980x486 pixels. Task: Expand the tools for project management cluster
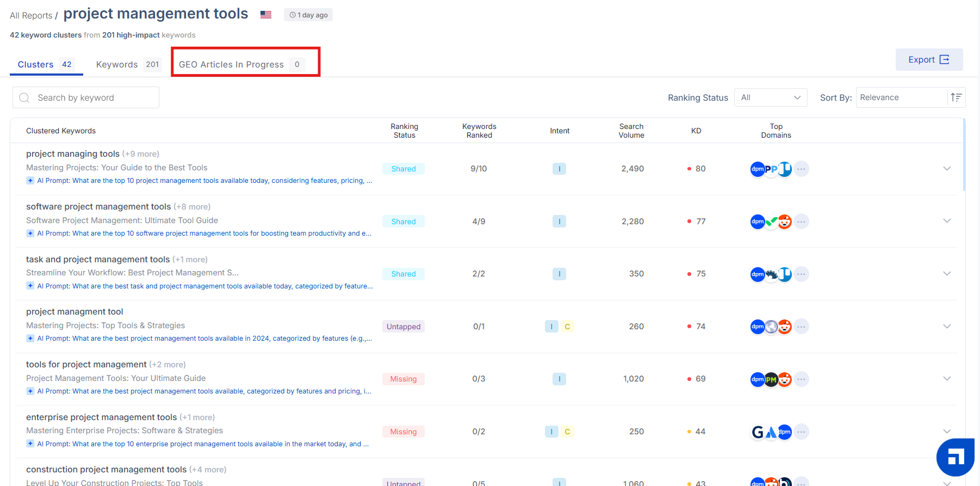947,379
